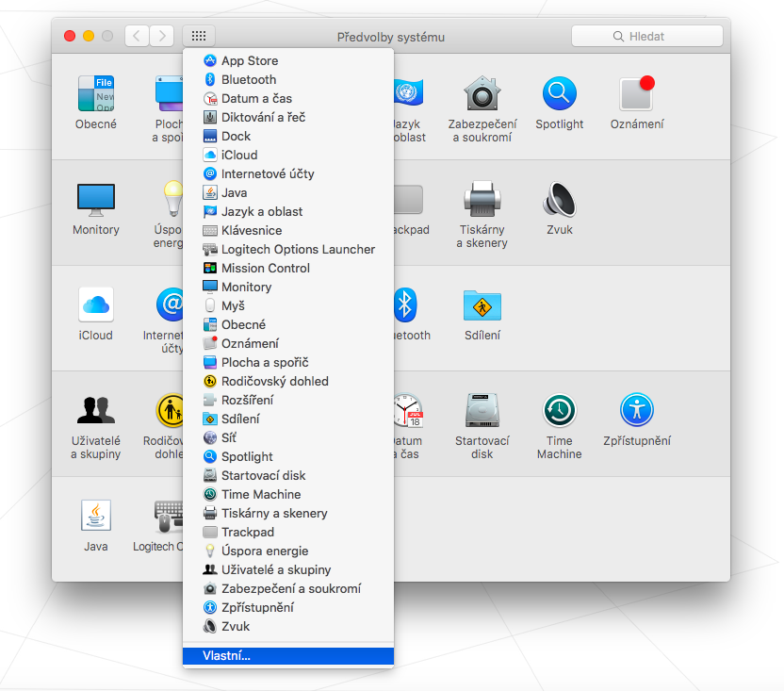The height and width of the screenshot is (691, 784).
Task: Select Myš from the menu
Action: coord(288,305)
